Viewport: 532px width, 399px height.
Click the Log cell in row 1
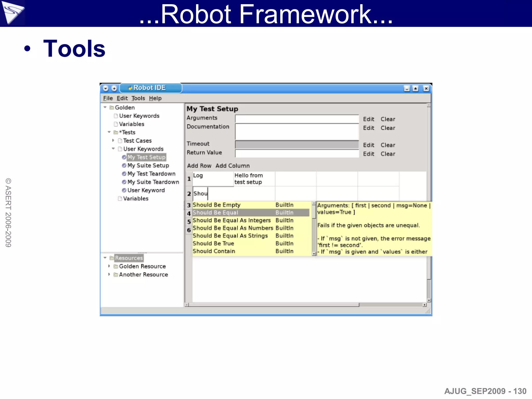tap(213, 179)
